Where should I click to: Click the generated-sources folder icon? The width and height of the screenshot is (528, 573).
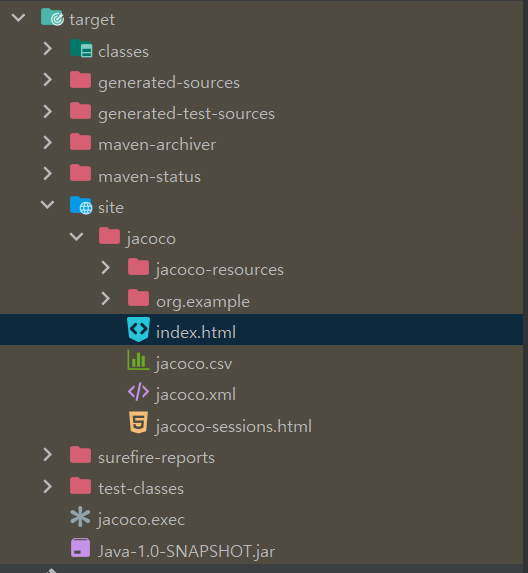click(80, 80)
